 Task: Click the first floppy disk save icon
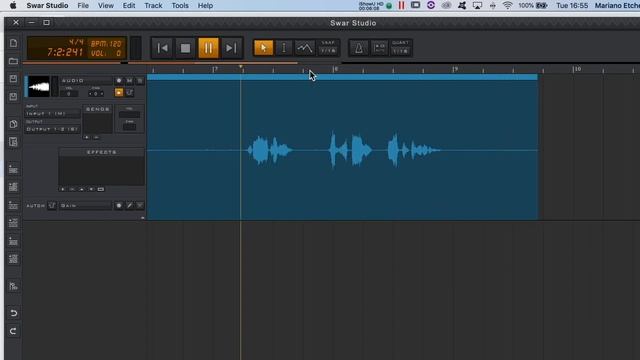click(13, 78)
